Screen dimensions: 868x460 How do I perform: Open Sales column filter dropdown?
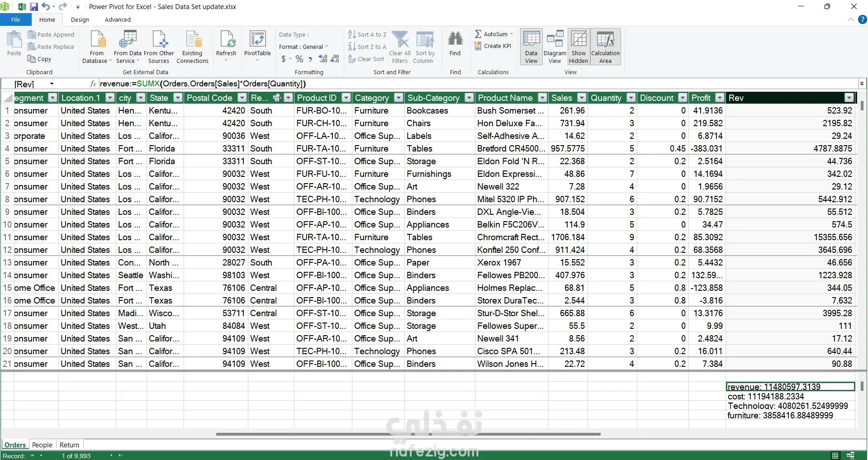tap(582, 98)
